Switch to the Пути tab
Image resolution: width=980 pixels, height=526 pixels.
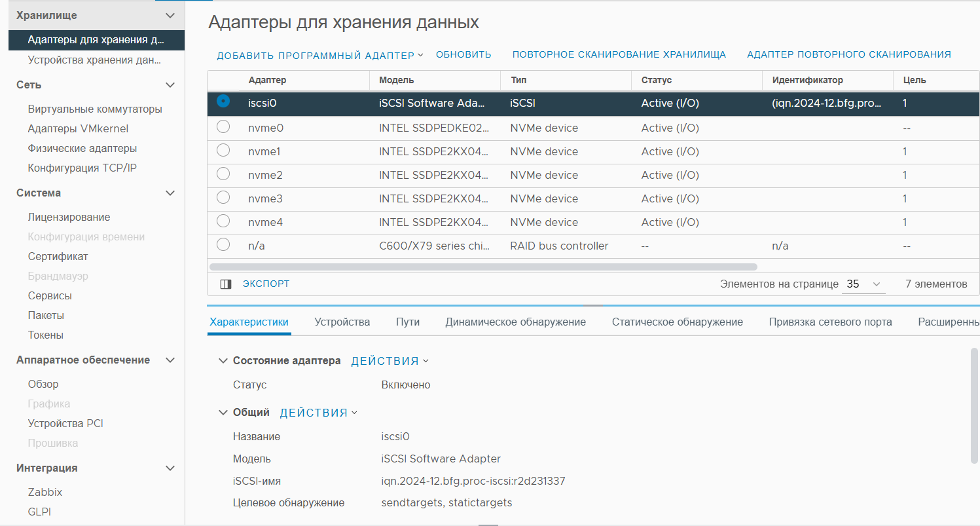pyautogui.click(x=408, y=322)
